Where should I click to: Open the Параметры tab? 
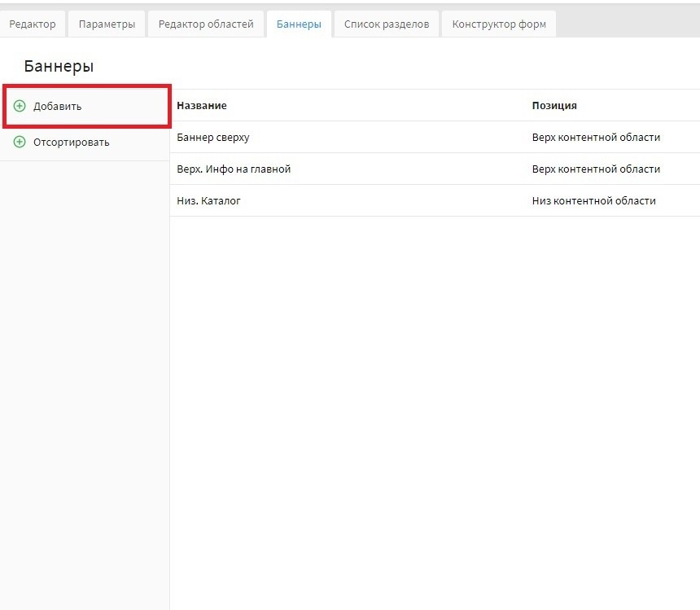coord(107,24)
